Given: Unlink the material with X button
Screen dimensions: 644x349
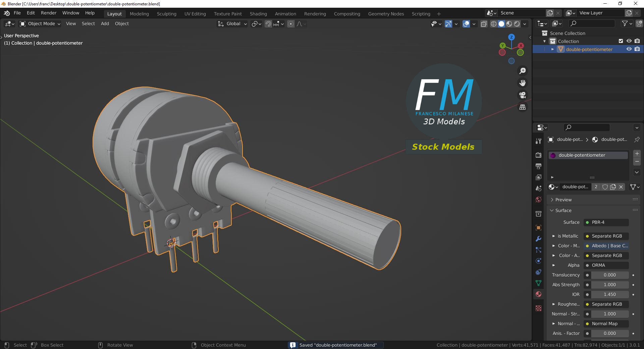Looking at the screenshot, I should point(621,187).
